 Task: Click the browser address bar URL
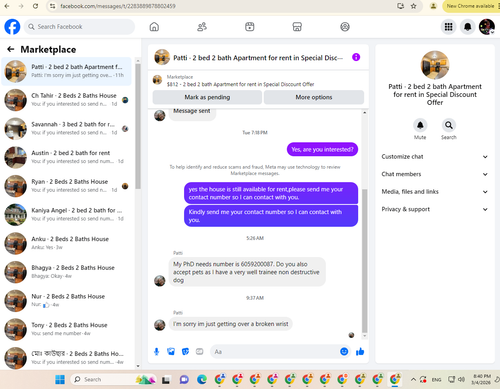pyautogui.click(x=118, y=6)
